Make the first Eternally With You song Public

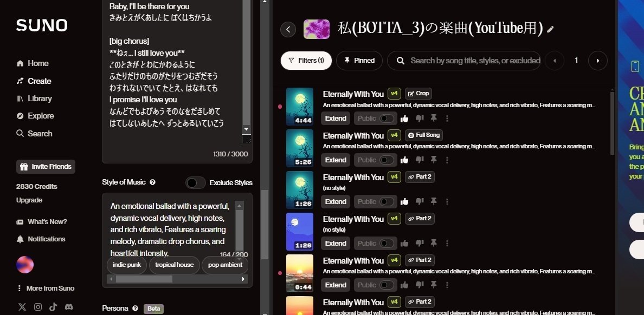tap(375, 118)
